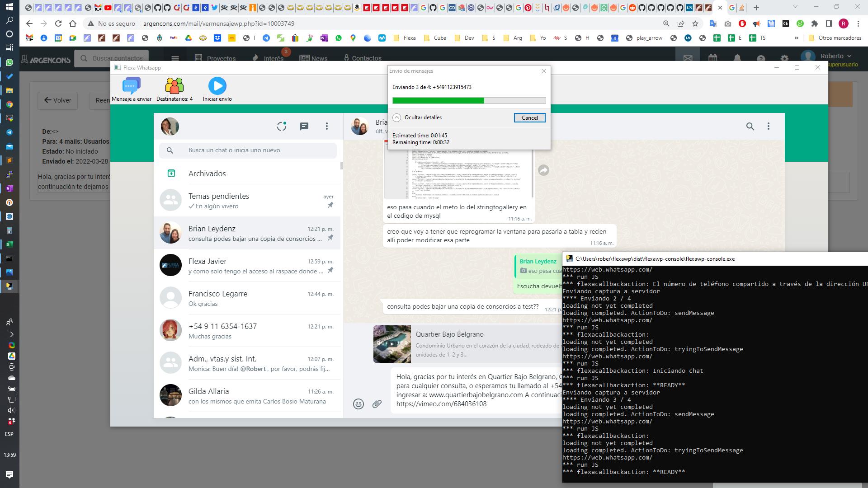868x488 pixels.
Task: Open Interés menu in Argencons
Action: 268,58
